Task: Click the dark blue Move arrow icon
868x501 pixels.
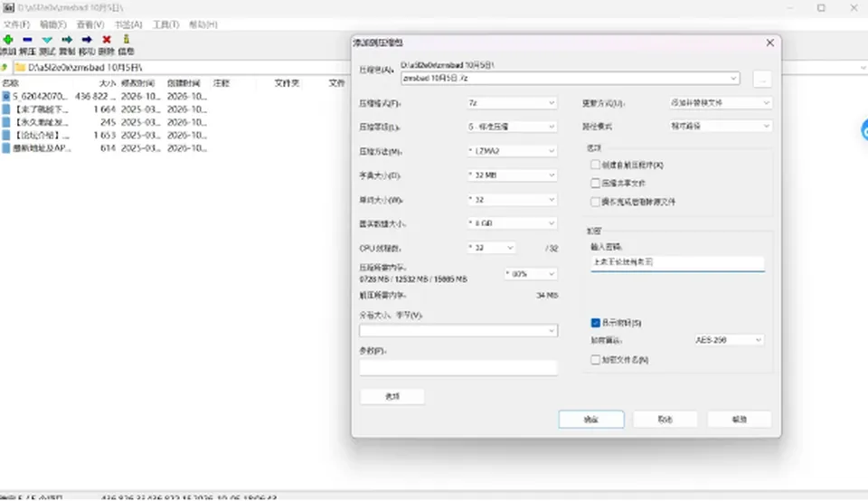Action: [x=87, y=39]
